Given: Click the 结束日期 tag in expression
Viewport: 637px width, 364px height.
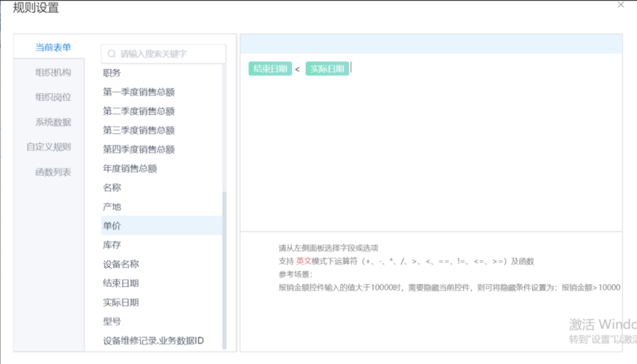Looking at the screenshot, I should click(270, 69).
